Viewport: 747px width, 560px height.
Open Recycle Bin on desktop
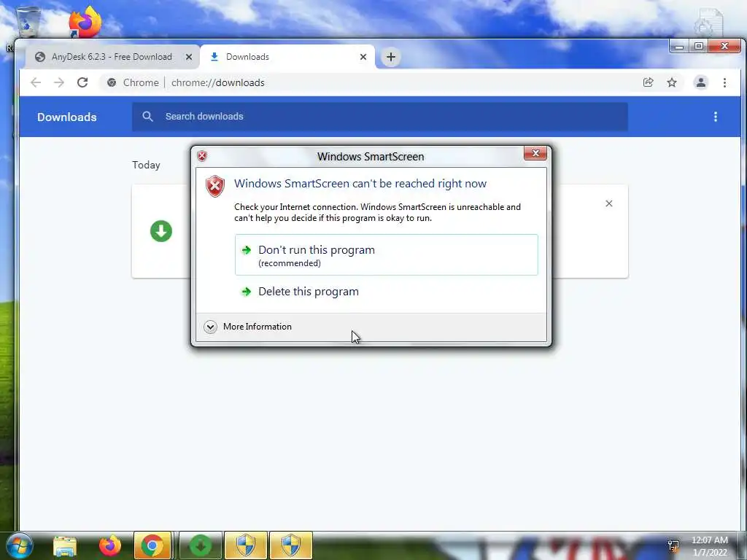tap(28, 22)
